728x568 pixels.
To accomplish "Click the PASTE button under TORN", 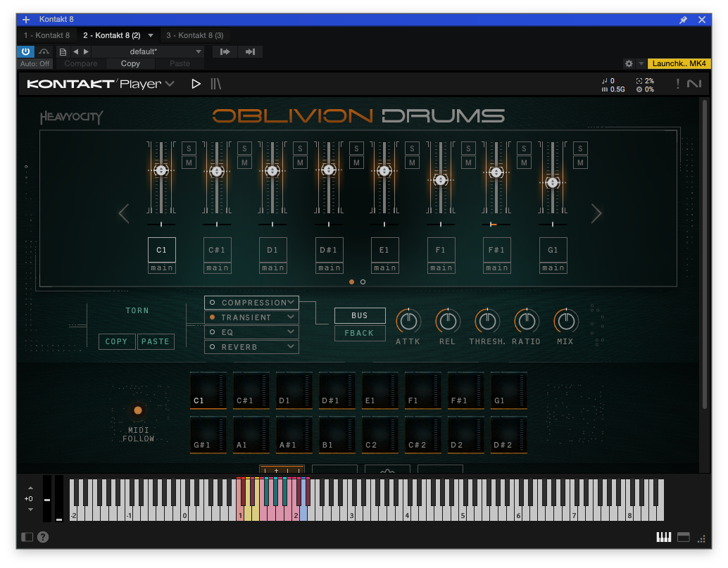I will [156, 341].
